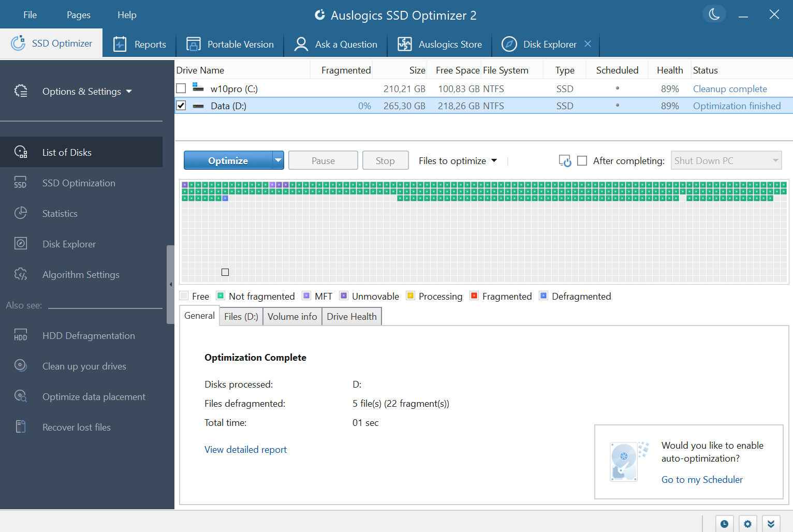Open the scheduler clock icon at bottom right

tap(724, 523)
